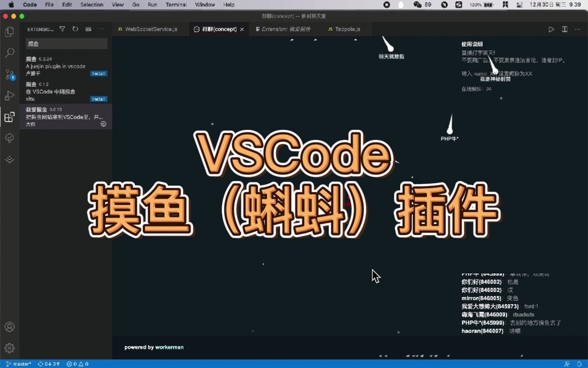Focus the extensions search field
The height and width of the screenshot is (368, 588).
pos(66,44)
